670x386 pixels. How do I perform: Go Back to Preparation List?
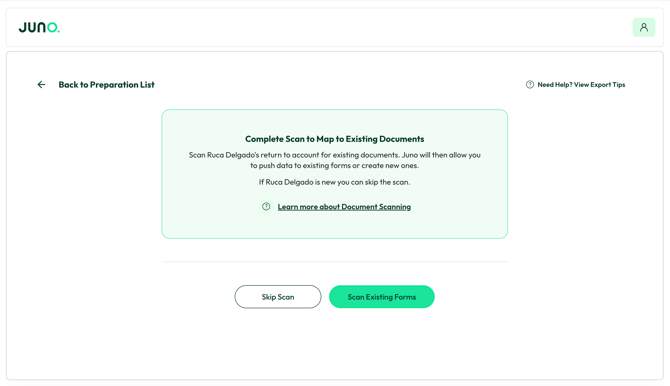pyautogui.click(x=106, y=85)
